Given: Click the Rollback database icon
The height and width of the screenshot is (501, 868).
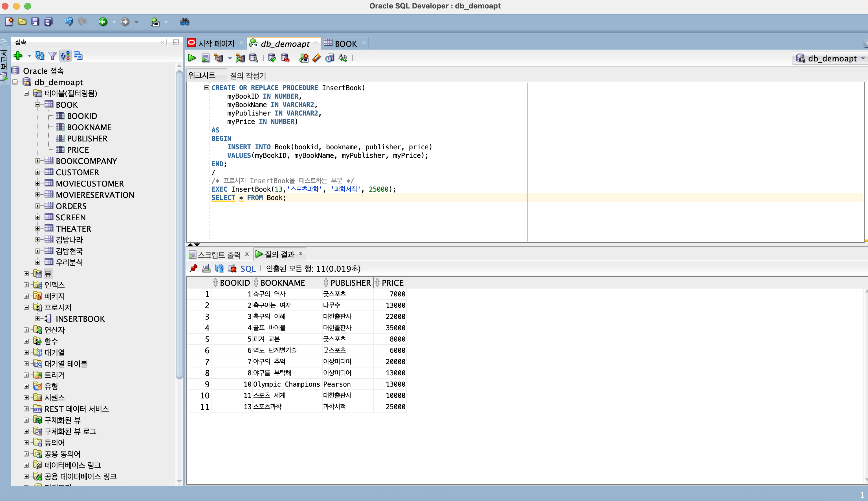Looking at the screenshot, I should [285, 58].
